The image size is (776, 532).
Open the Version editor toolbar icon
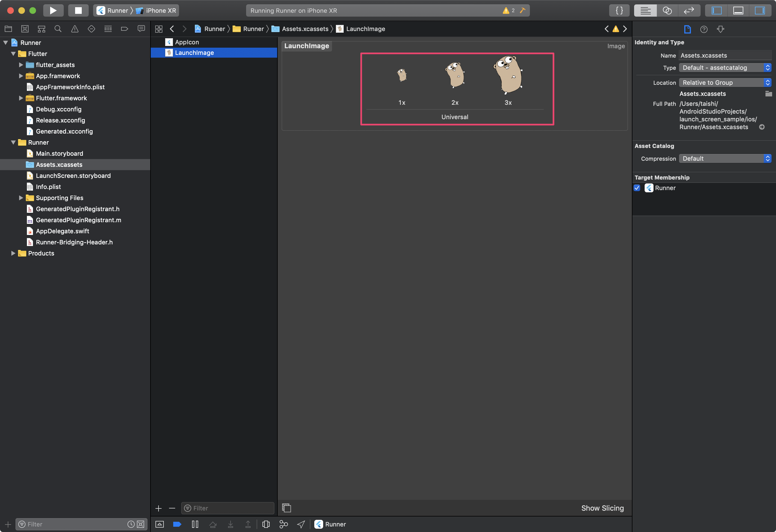coord(688,10)
